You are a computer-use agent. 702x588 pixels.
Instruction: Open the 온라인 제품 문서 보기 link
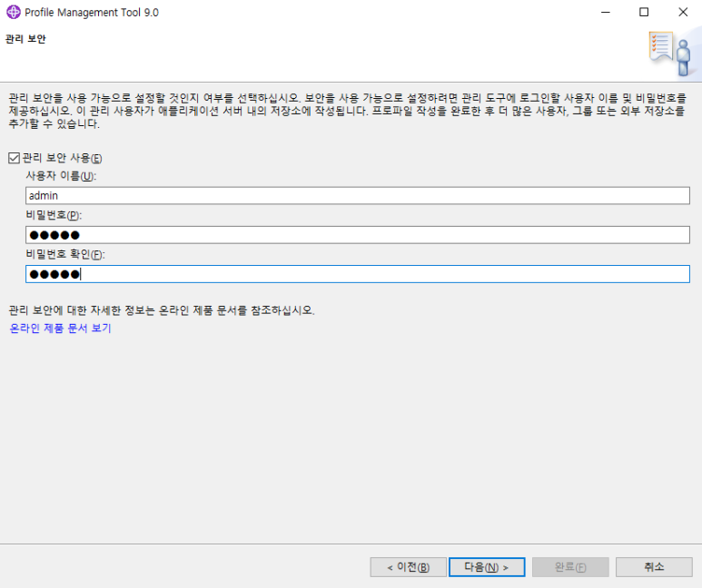coord(60,328)
